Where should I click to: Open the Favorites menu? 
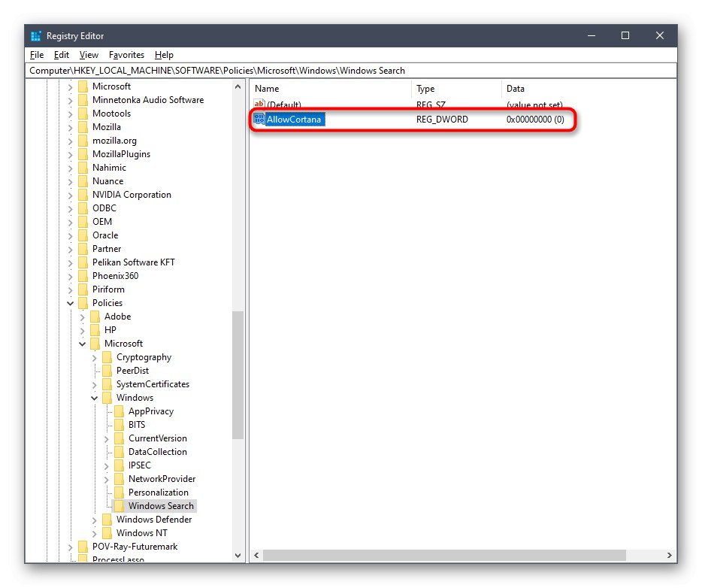(126, 55)
